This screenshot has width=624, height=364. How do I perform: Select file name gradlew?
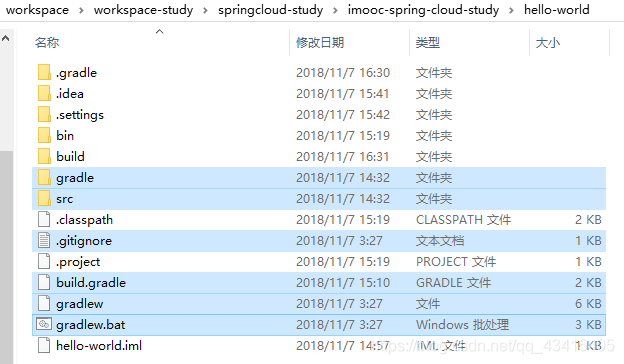(80, 304)
